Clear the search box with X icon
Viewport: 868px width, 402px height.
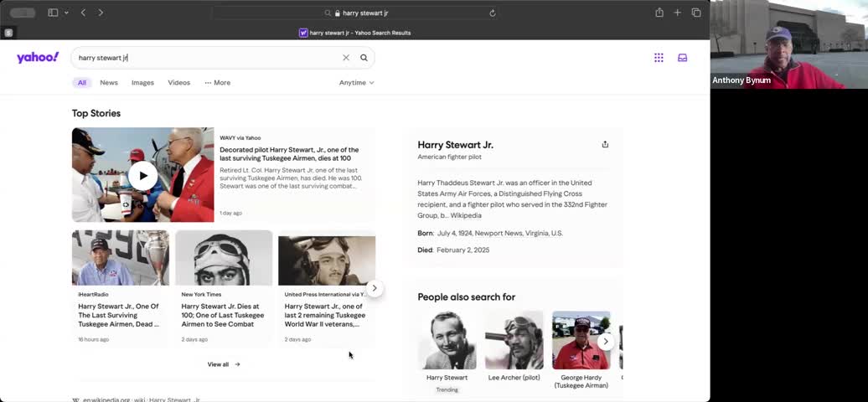click(x=346, y=58)
